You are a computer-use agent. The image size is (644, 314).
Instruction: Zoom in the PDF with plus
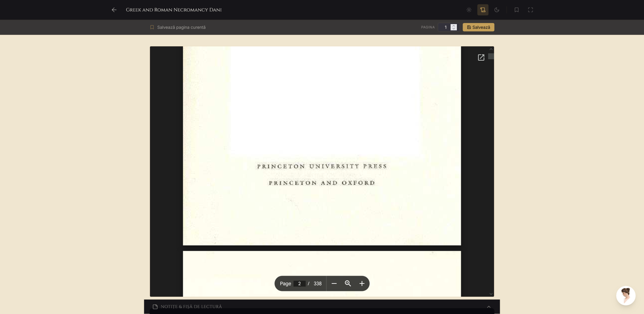click(x=362, y=283)
